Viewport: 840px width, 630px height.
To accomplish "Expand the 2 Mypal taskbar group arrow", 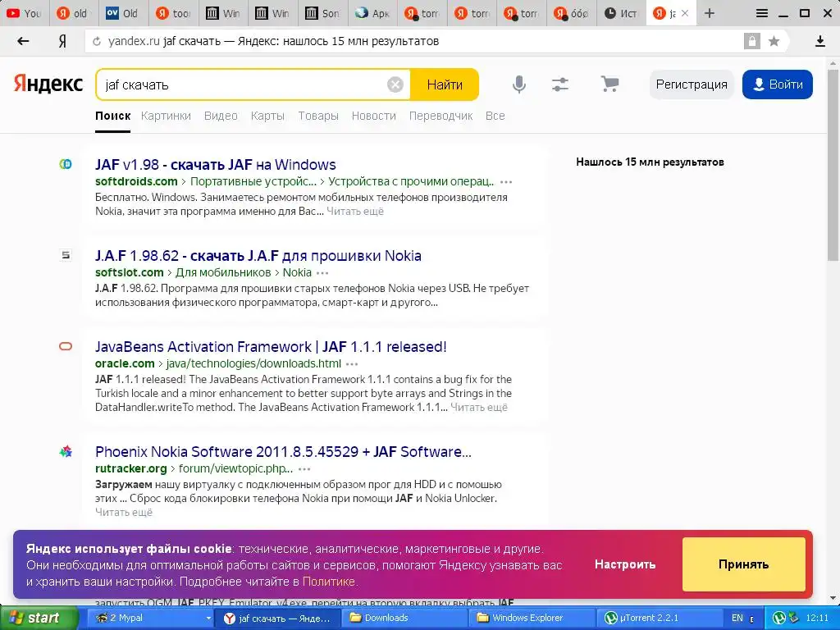I will pos(208,619).
